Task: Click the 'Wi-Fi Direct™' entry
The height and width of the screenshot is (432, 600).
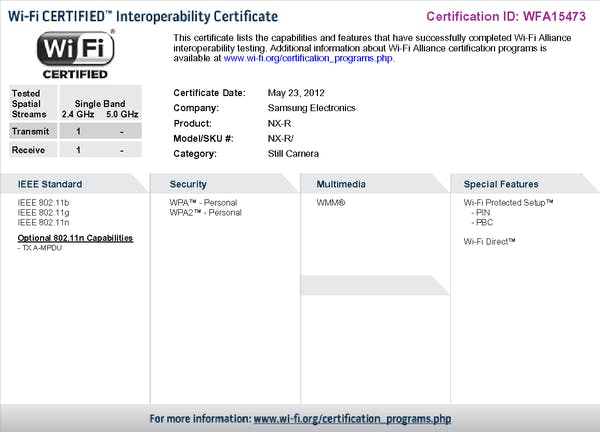Action: pyautogui.click(x=489, y=242)
